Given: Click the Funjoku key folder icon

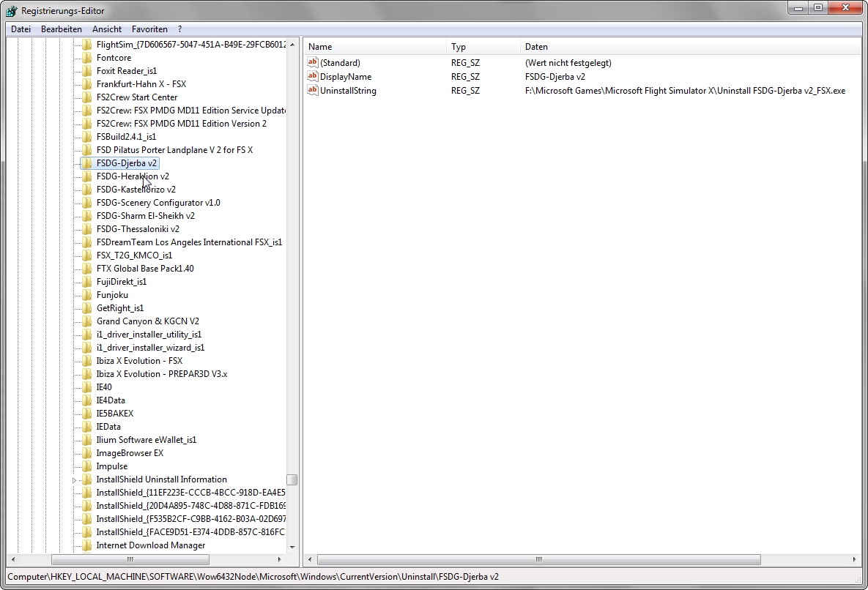Looking at the screenshot, I should [x=86, y=295].
